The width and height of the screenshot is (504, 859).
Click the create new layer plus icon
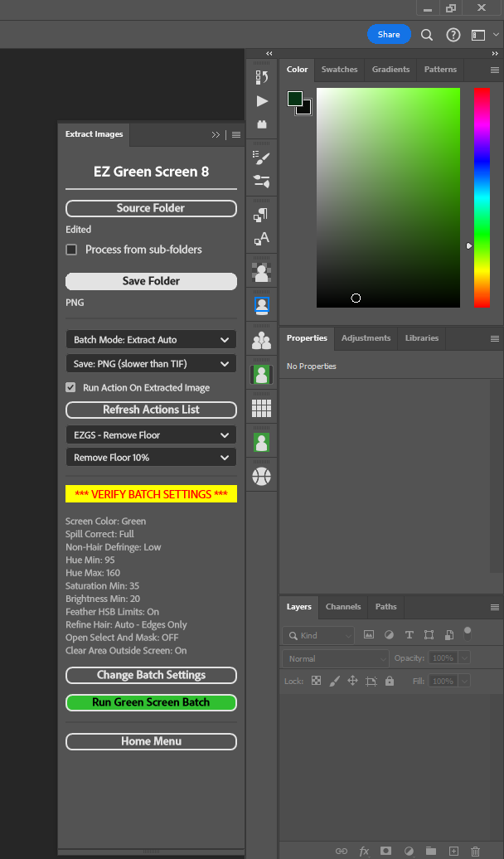[x=453, y=851]
